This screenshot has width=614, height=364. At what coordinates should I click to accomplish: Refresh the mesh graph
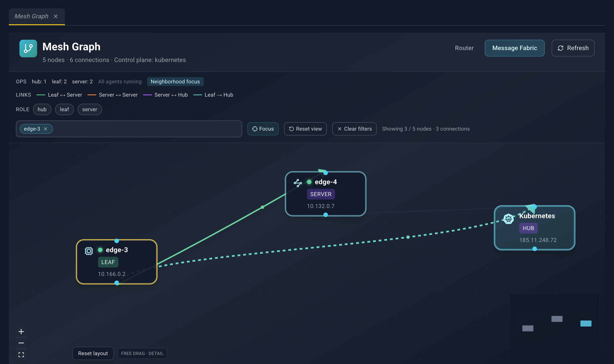click(x=573, y=48)
